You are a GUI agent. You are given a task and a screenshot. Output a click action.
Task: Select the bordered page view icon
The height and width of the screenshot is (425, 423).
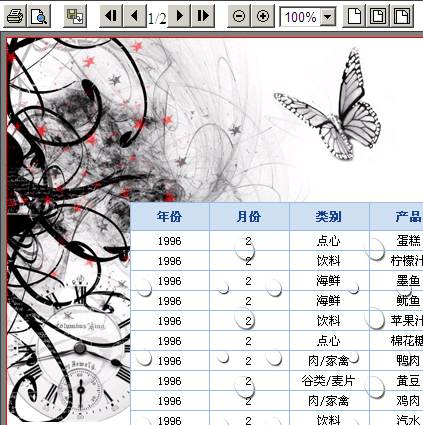click(x=378, y=16)
